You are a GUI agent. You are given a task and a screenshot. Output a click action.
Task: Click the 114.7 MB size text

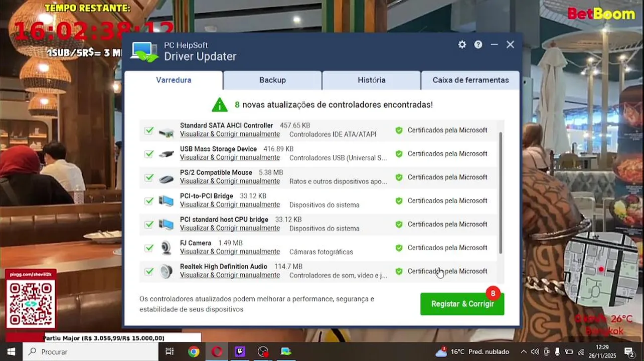pyautogui.click(x=288, y=266)
